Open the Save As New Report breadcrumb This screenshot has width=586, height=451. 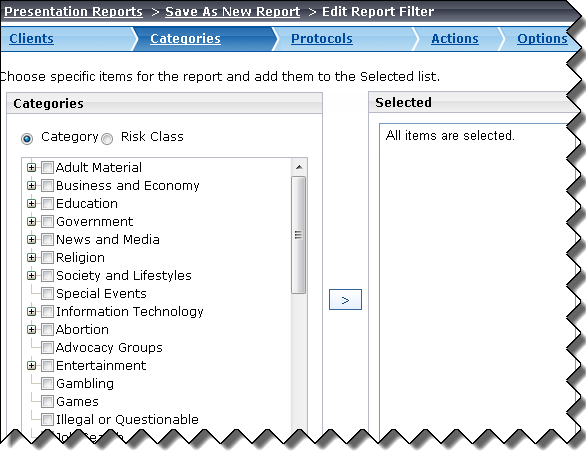[233, 12]
